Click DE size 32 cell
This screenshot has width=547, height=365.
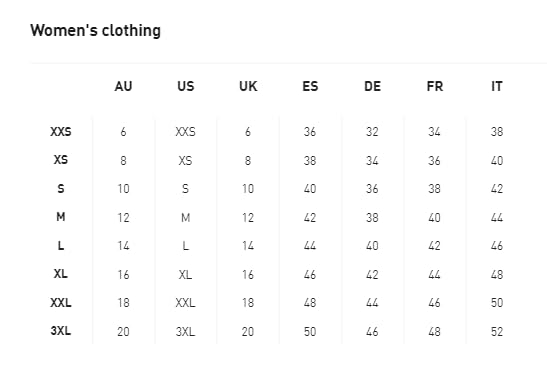pyautogui.click(x=372, y=132)
